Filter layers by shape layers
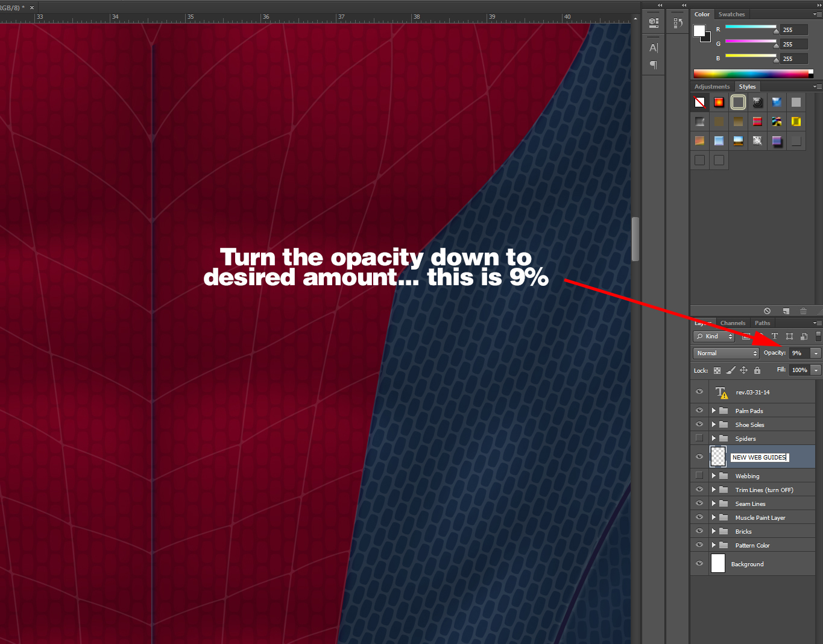This screenshot has width=823, height=644. 789,336
